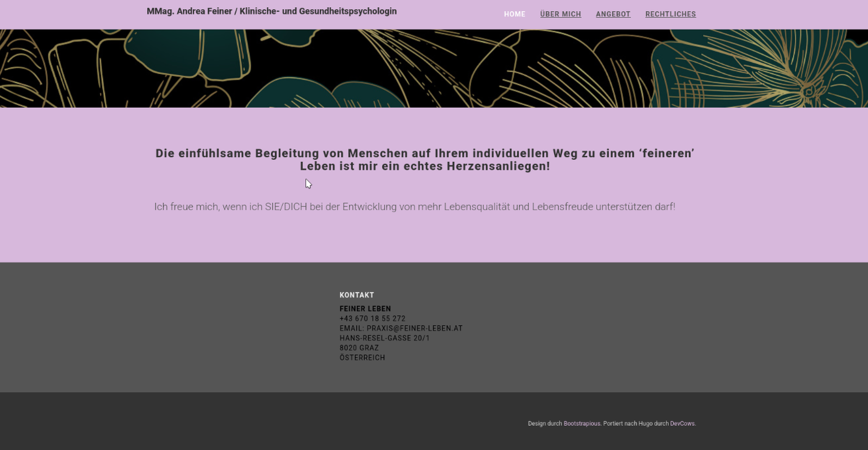This screenshot has height=450, width=868.
Task: Click the FEINER LEBEN practice name
Action: pyautogui.click(x=365, y=309)
